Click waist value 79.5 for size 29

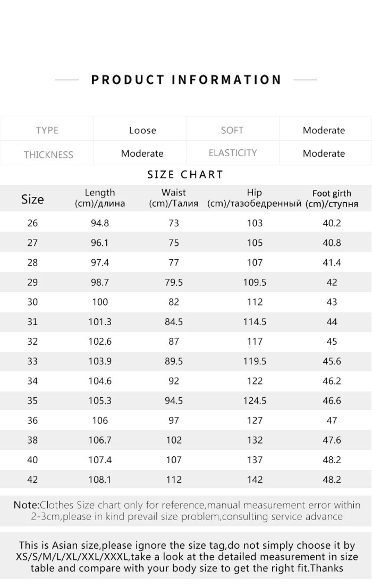pos(174,282)
